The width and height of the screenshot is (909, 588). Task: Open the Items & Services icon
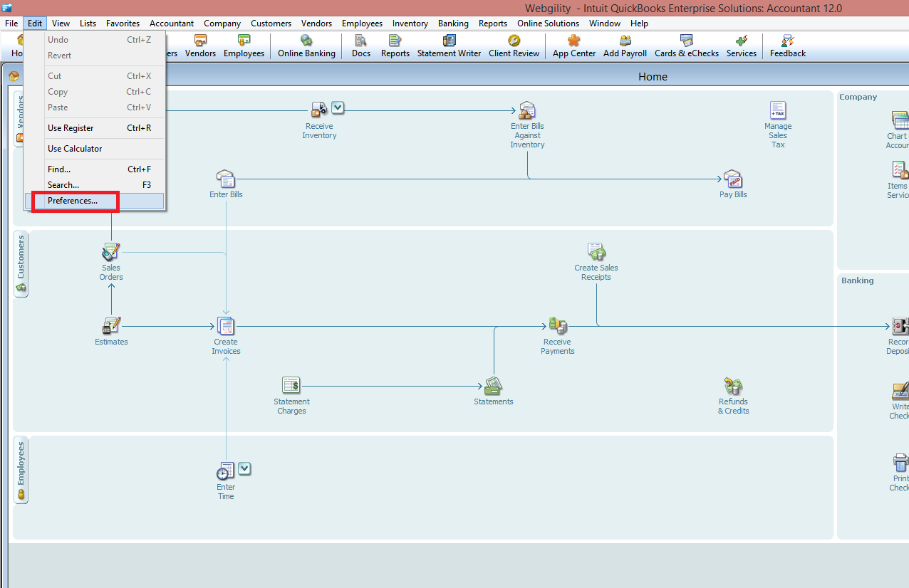[x=900, y=169]
